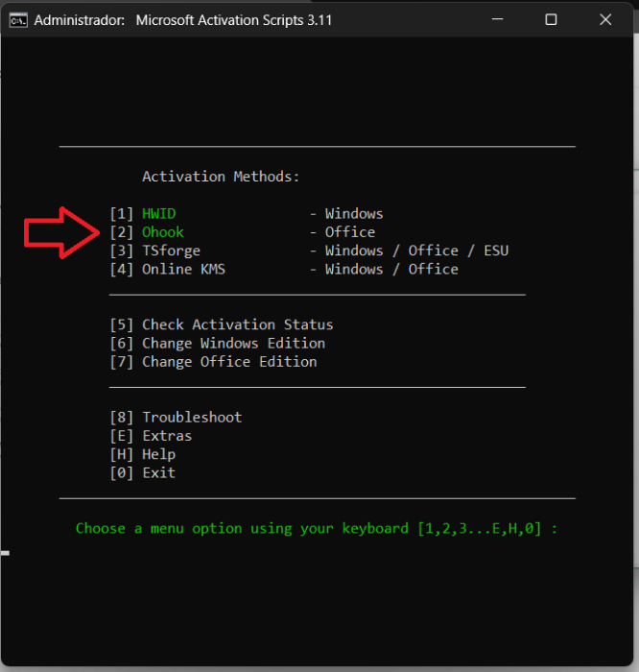Click '- Windows / Office' beside Online KMS
Screen dimensions: 639x672
[384, 269]
